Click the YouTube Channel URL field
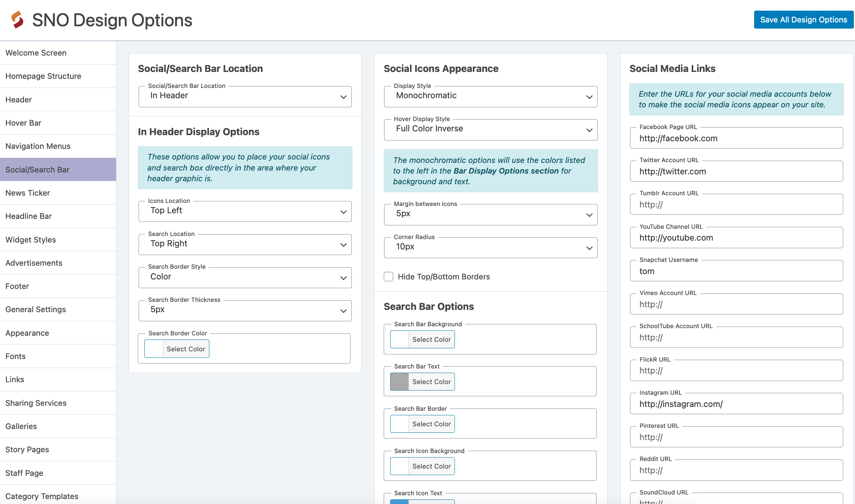Image resolution: width=855 pixels, height=504 pixels. click(x=736, y=238)
